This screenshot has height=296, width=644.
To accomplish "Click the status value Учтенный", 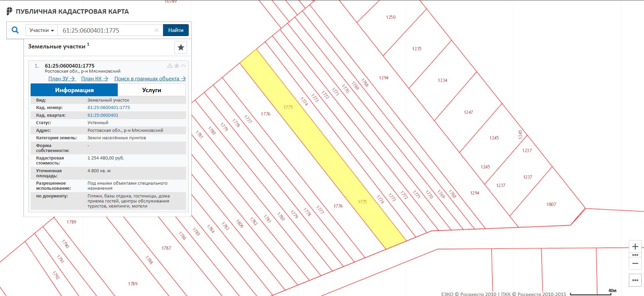I will (x=98, y=123).
